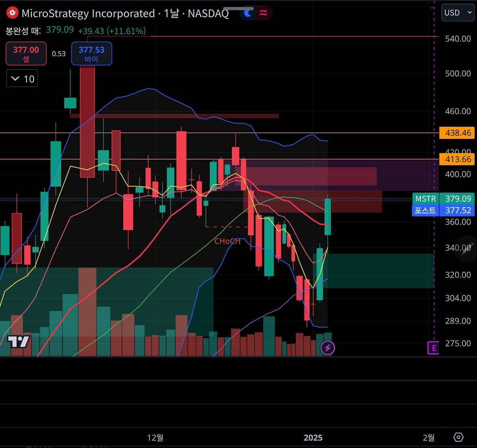Expand the indicator legend showing 10
Image resolution: width=477 pixels, height=448 pixels.
click(x=22, y=79)
